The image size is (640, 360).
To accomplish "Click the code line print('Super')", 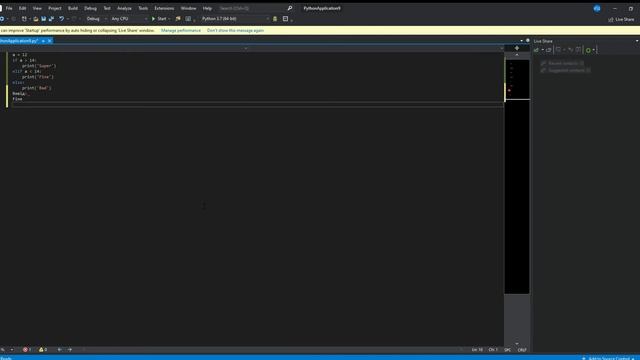I will [39, 66].
